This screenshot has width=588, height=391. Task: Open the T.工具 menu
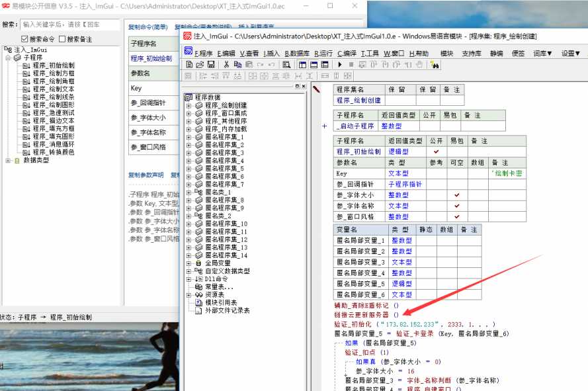click(370, 54)
